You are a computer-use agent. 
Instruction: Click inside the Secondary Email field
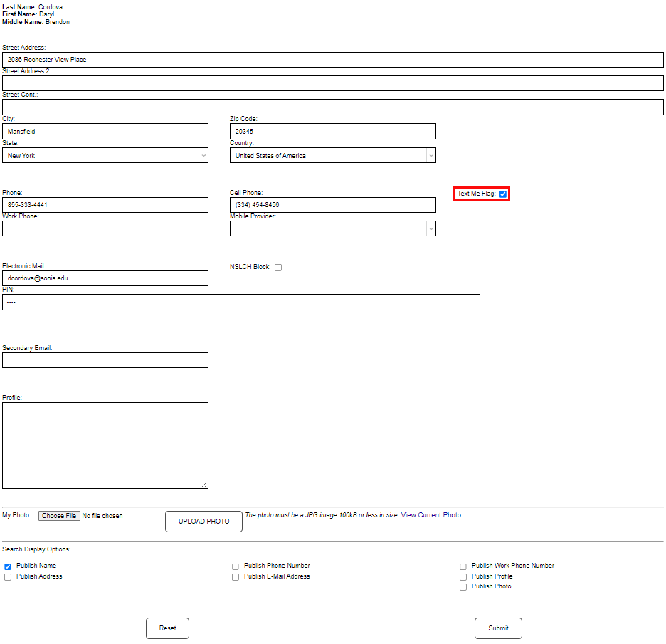[105, 360]
